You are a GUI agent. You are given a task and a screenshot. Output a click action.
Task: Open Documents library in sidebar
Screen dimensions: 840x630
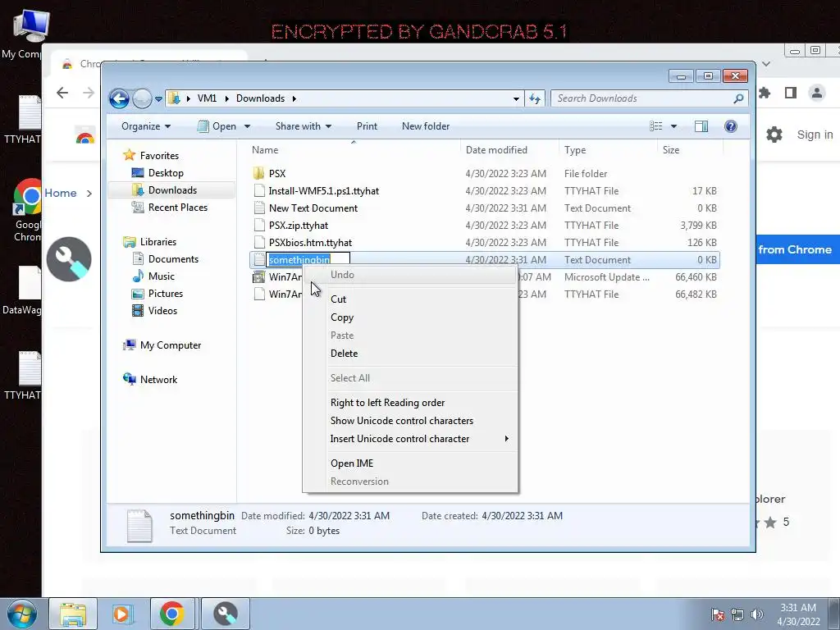point(173,258)
